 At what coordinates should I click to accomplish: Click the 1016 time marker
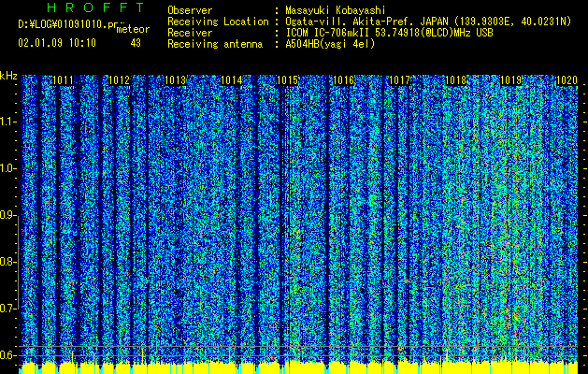click(343, 80)
